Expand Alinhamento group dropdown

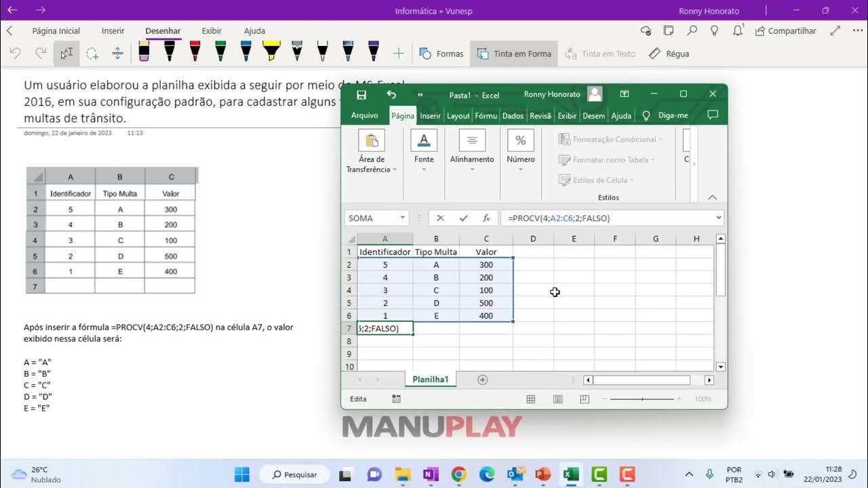[472, 150]
